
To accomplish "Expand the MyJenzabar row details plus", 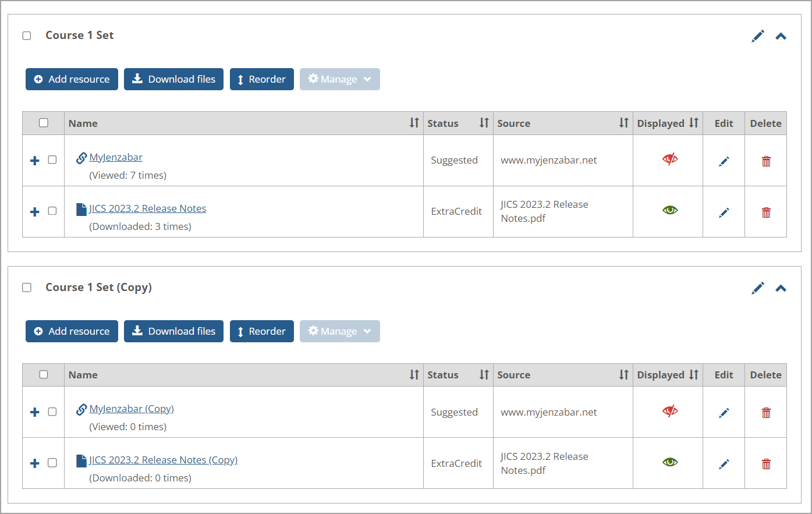I will 35,160.
